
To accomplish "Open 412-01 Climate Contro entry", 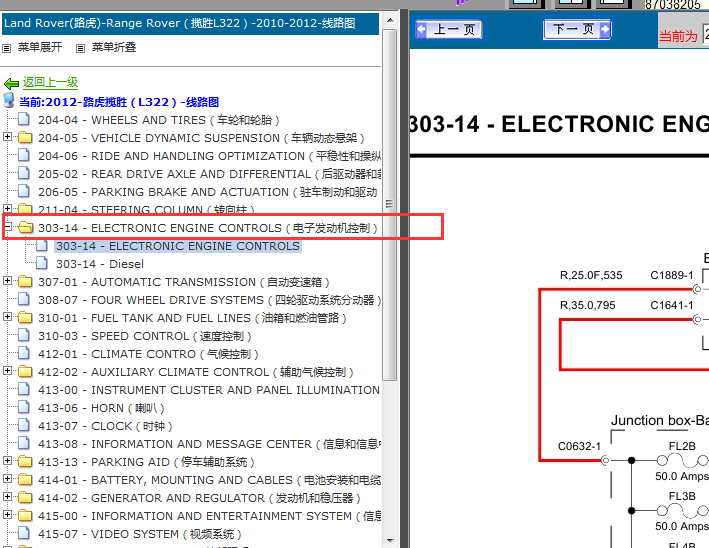I will [148, 354].
